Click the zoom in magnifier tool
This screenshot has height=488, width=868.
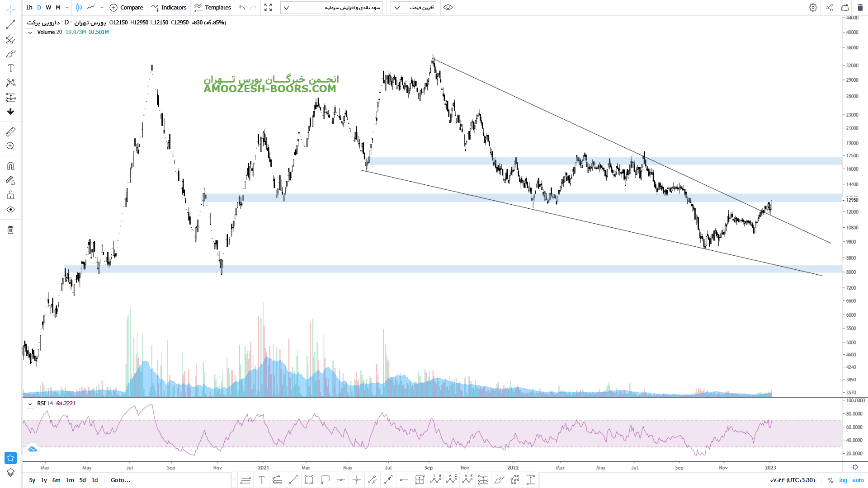click(x=10, y=146)
